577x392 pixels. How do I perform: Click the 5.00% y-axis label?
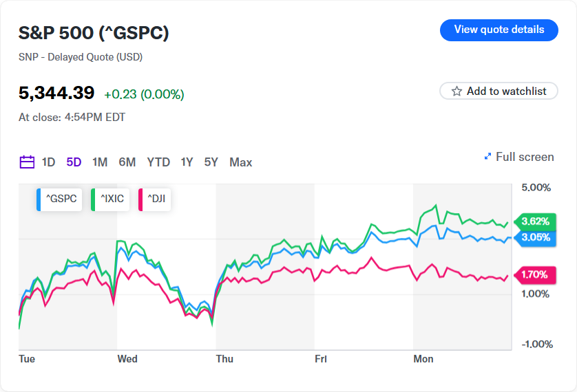tap(536, 188)
